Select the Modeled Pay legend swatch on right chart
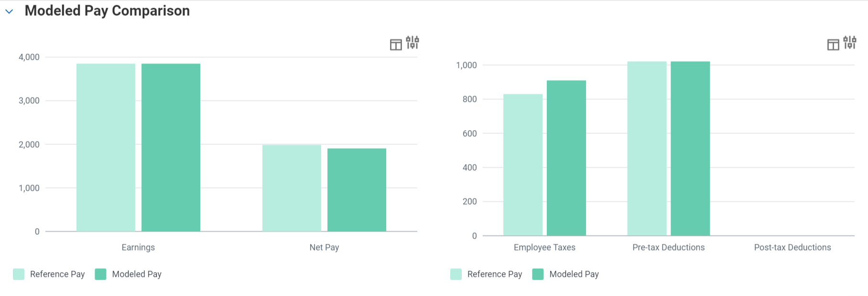Image resolution: width=868 pixels, height=296 pixels. point(539,274)
